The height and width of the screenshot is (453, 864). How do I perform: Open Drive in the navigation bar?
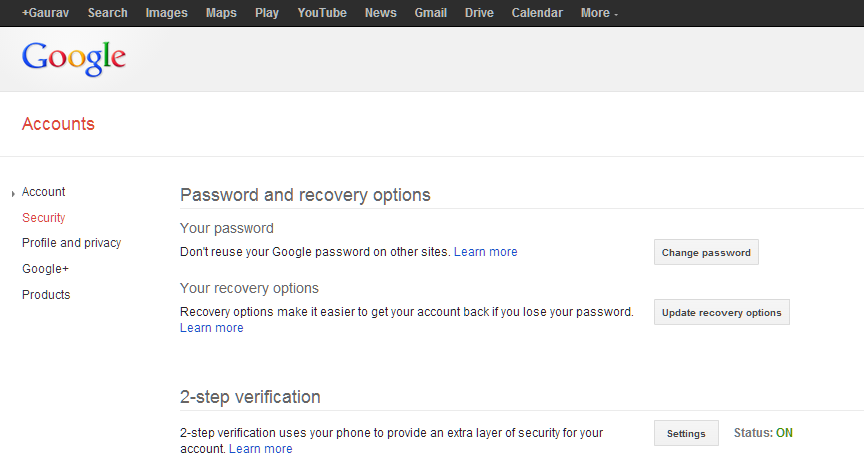(479, 13)
